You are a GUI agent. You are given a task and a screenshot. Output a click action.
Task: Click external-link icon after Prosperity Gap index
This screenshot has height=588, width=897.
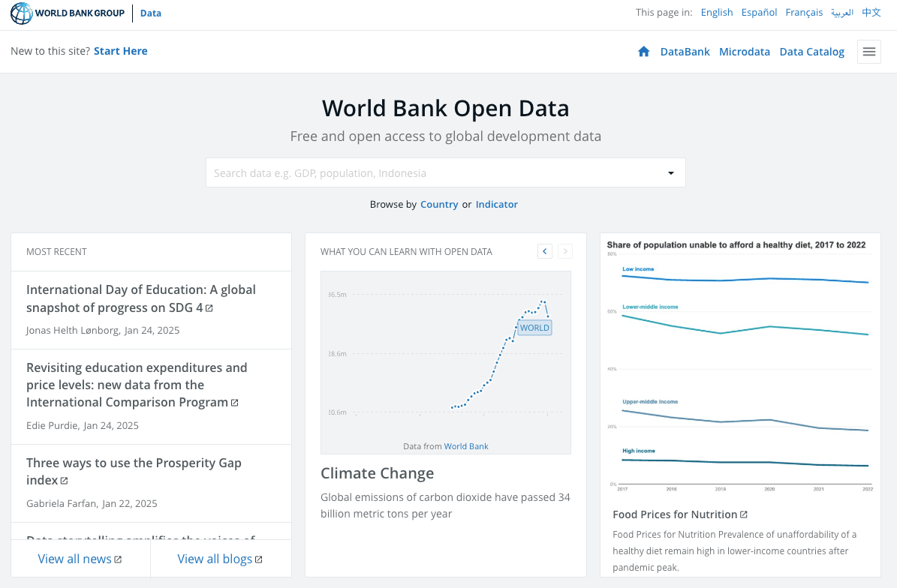tap(64, 481)
